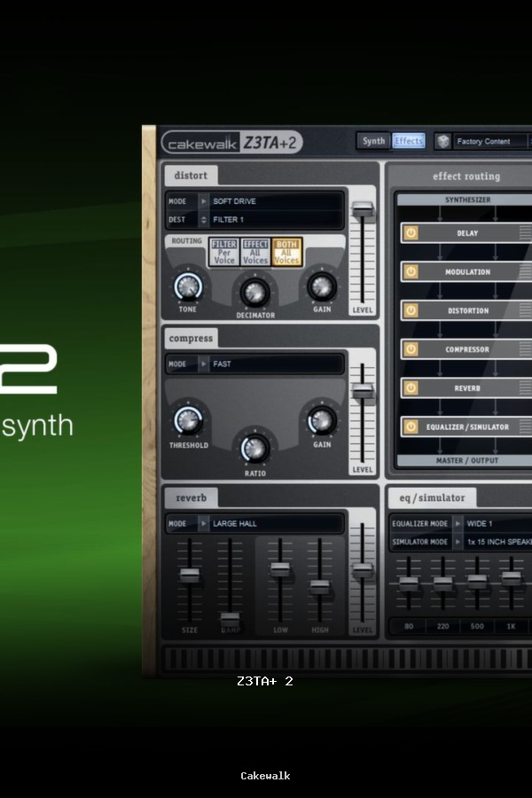Click the MODULATION routing block
This screenshot has height=798, width=532.
[x=466, y=272]
